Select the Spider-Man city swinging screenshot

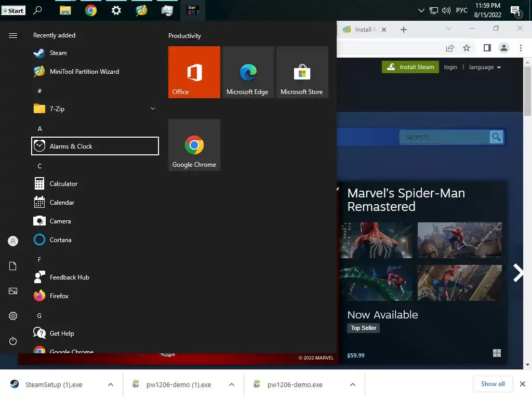pos(459,240)
